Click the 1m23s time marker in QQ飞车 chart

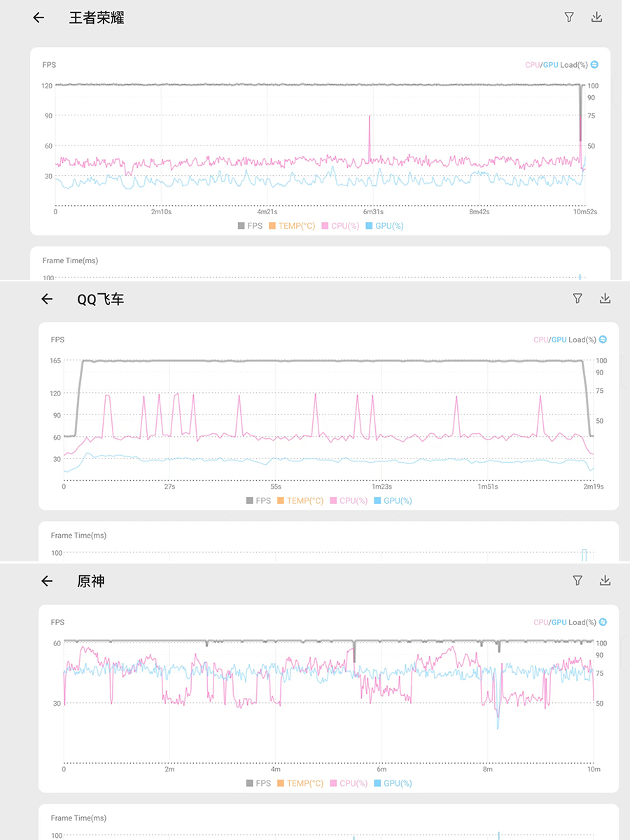coord(381,486)
